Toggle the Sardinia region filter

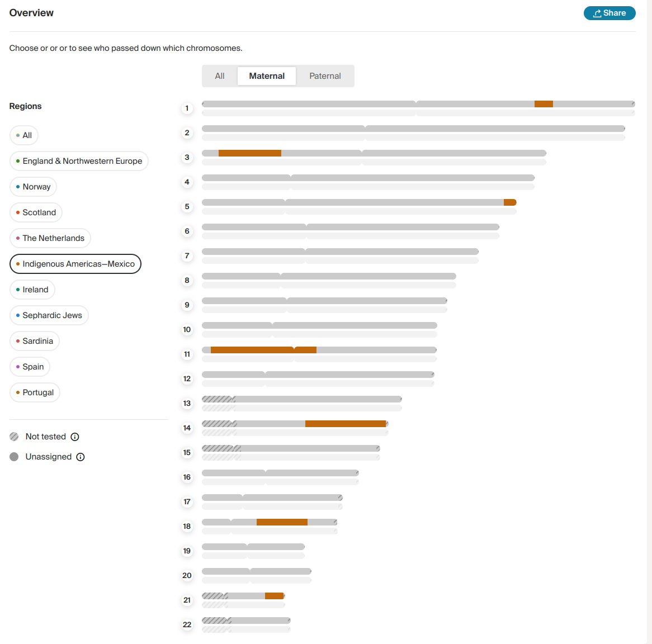click(34, 341)
